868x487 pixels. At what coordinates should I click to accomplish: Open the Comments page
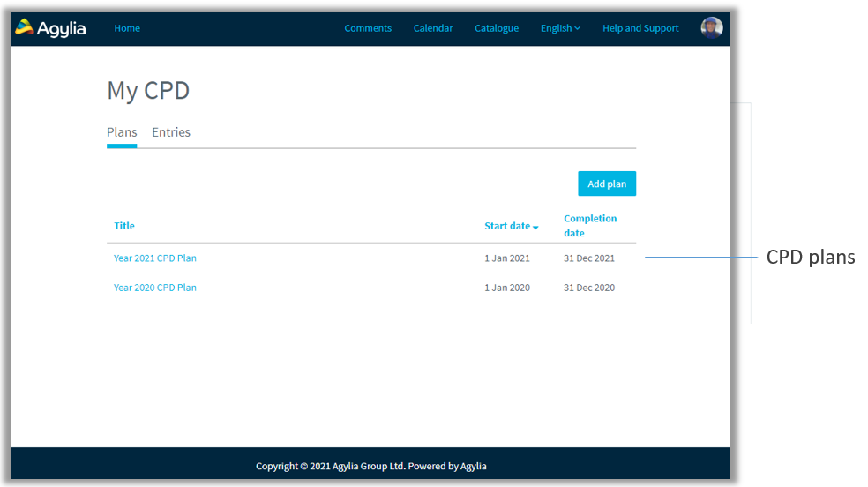click(x=368, y=28)
